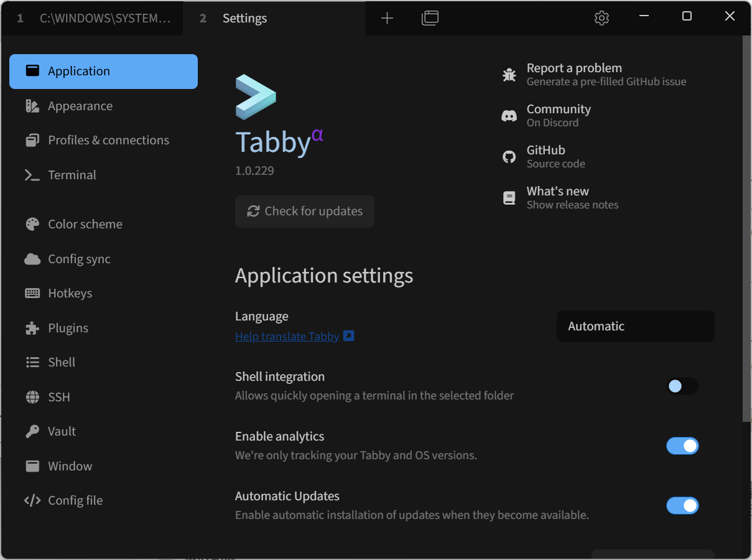Image resolution: width=752 pixels, height=560 pixels.
Task: Turn off Automatic Updates
Action: pyautogui.click(x=682, y=505)
